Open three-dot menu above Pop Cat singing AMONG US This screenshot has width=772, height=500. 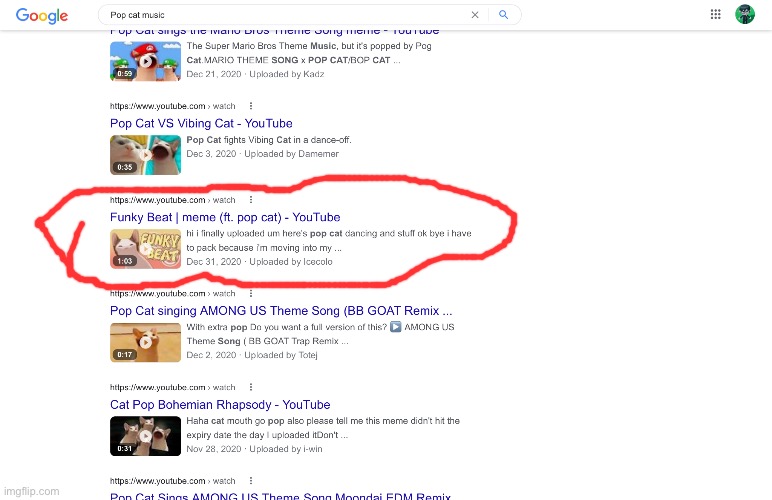pos(250,294)
